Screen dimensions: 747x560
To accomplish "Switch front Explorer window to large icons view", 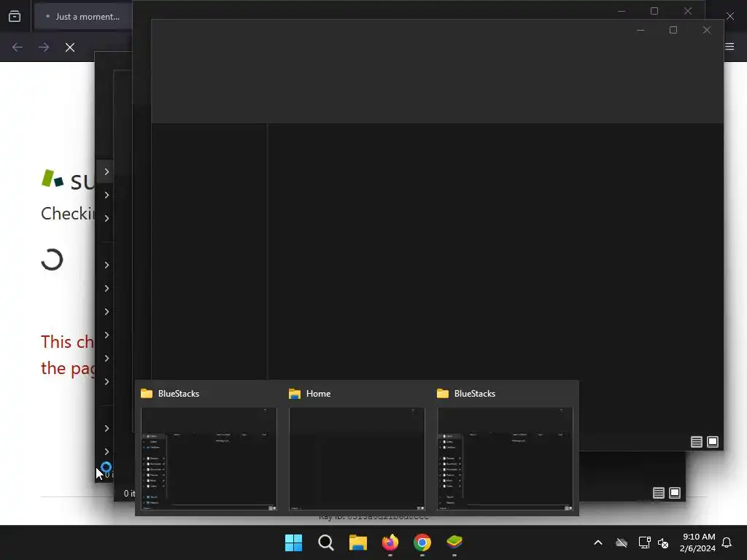I will (713, 442).
